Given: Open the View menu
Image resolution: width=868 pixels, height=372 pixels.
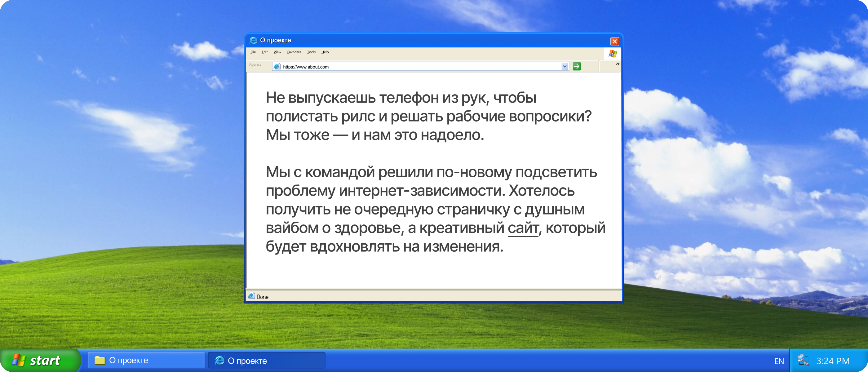Looking at the screenshot, I should point(277,52).
